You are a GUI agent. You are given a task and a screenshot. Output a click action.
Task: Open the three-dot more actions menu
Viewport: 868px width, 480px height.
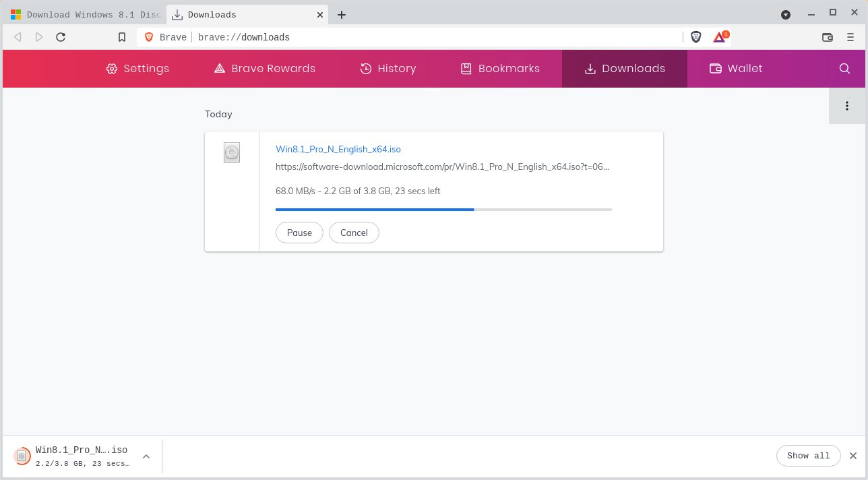tap(847, 106)
